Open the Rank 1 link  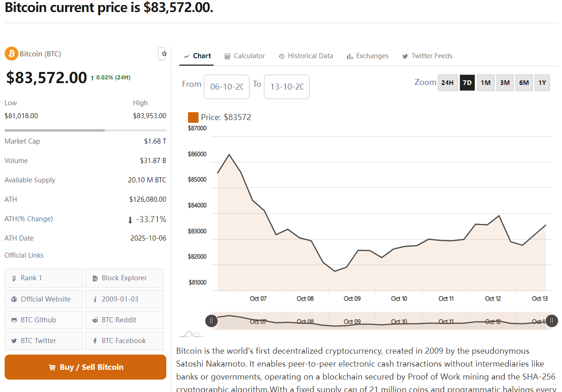coord(44,278)
